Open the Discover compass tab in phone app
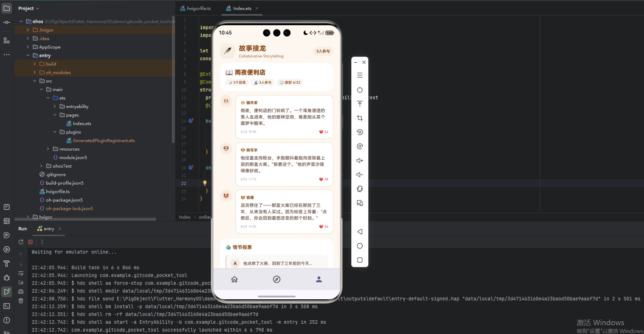The image size is (644, 334). [x=277, y=279]
